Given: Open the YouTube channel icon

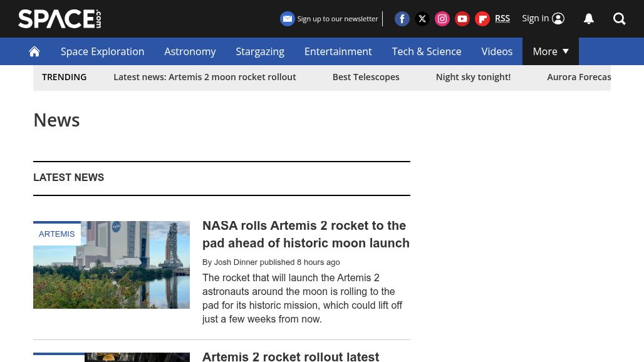Looking at the screenshot, I should [x=462, y=19].
